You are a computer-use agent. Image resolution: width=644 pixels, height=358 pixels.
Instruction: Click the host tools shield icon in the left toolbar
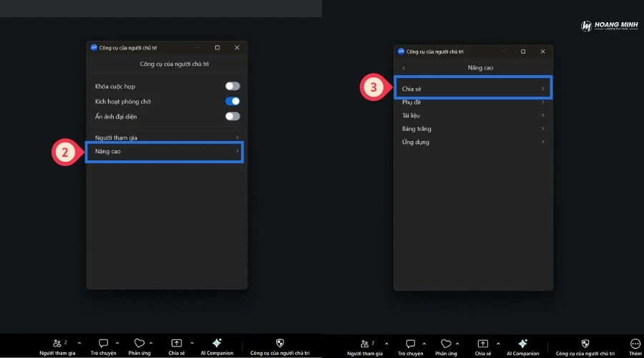[280, 344]
